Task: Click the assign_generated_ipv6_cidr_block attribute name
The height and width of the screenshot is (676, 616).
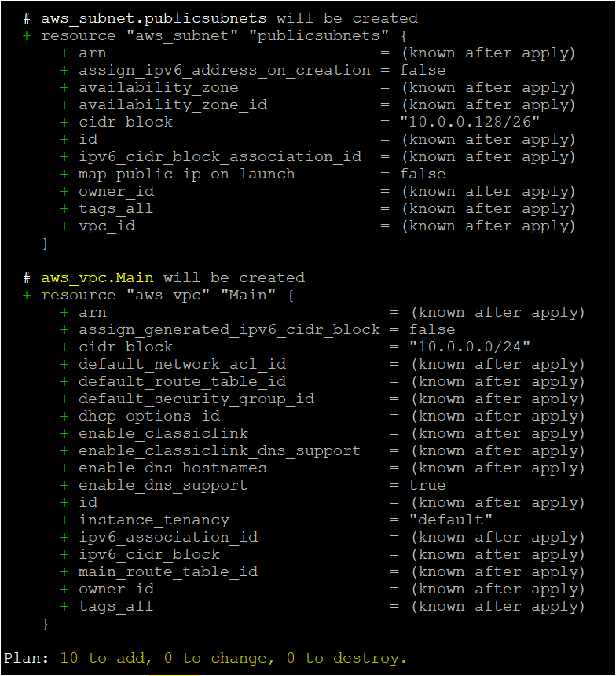Action: tap(229, 330)
